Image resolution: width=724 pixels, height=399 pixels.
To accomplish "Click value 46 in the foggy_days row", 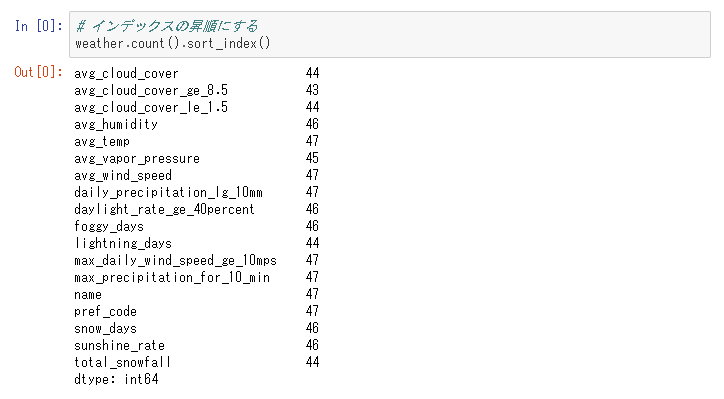I will [312, 226].
